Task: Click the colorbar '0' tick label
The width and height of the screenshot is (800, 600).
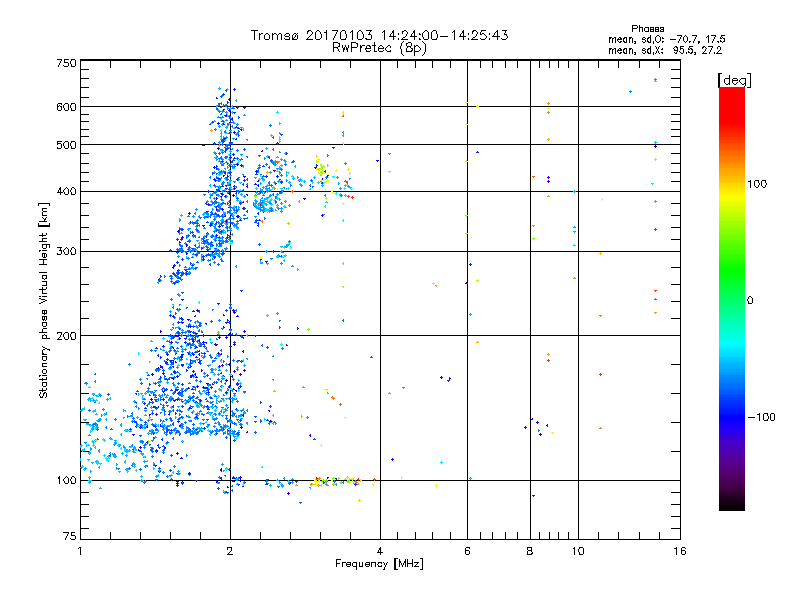Action: point(750,301)
